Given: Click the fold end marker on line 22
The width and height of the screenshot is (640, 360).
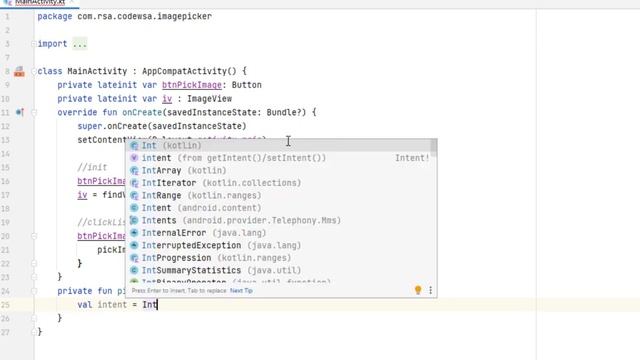Looking at the screenshot, I should (34, 263).
